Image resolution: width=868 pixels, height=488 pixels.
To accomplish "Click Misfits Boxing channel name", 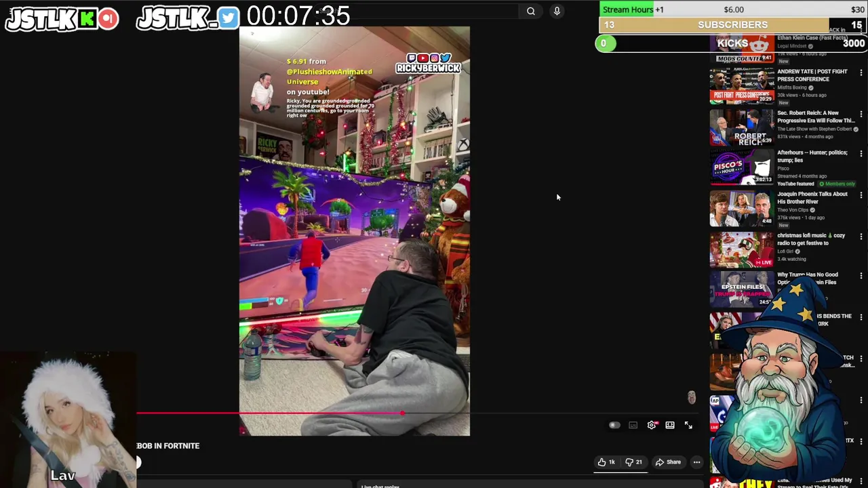I will click(793, 87).
